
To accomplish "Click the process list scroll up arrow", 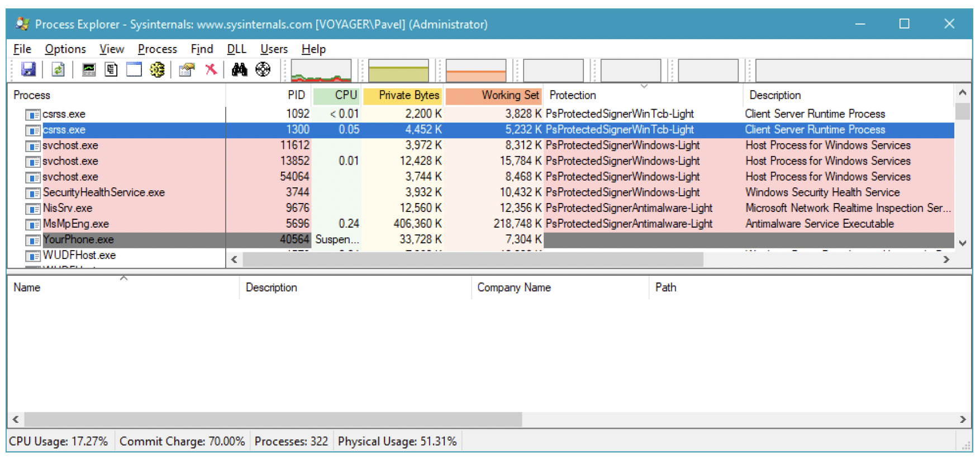I will coord(962,92).
